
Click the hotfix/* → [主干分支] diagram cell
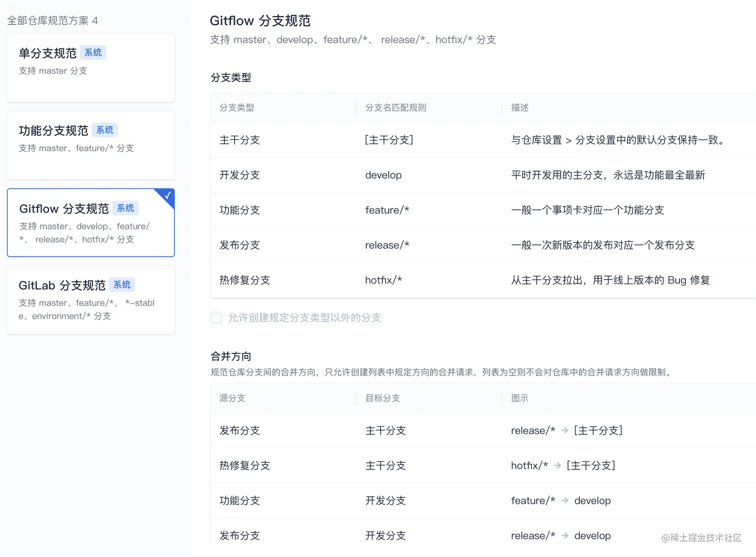[563, 465]
